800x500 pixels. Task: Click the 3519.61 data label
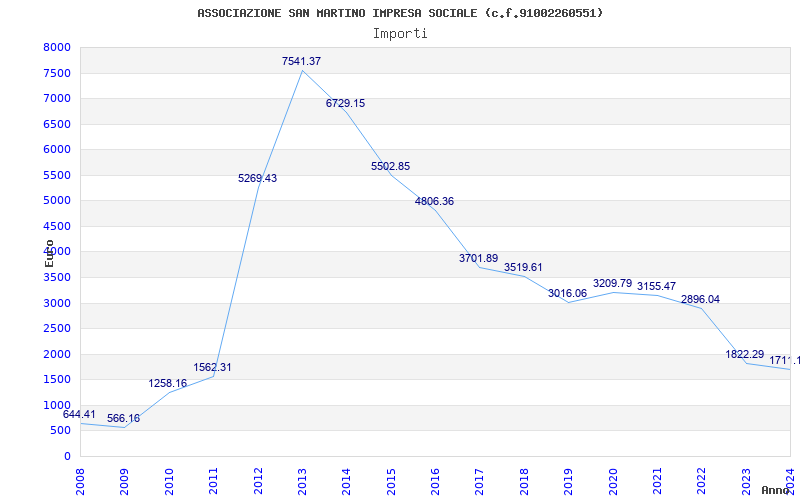tap(523, 267)
